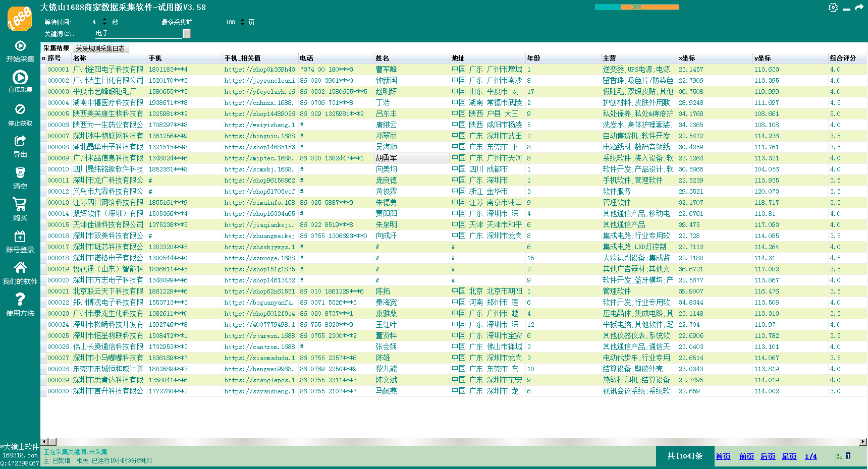This screenshot has width=868, height=469.
Task: Click into the 关键词 keyword input field
Action: click(138, 33)
